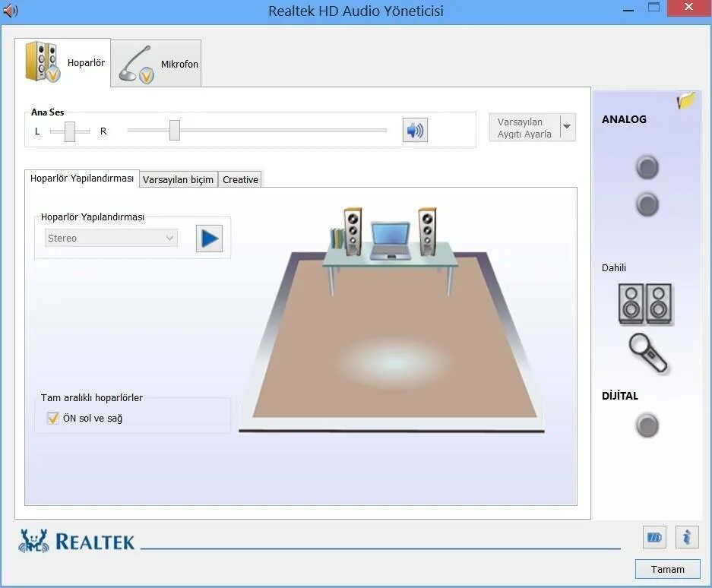Open the Mikrofon device tab

coord(157,64)
